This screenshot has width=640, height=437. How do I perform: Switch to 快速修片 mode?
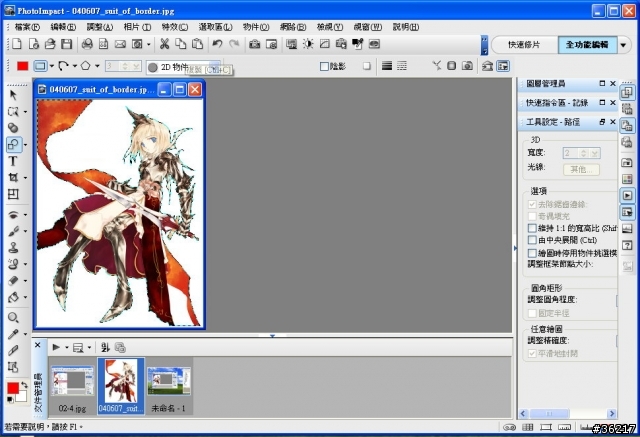click(x=524, y=45)
